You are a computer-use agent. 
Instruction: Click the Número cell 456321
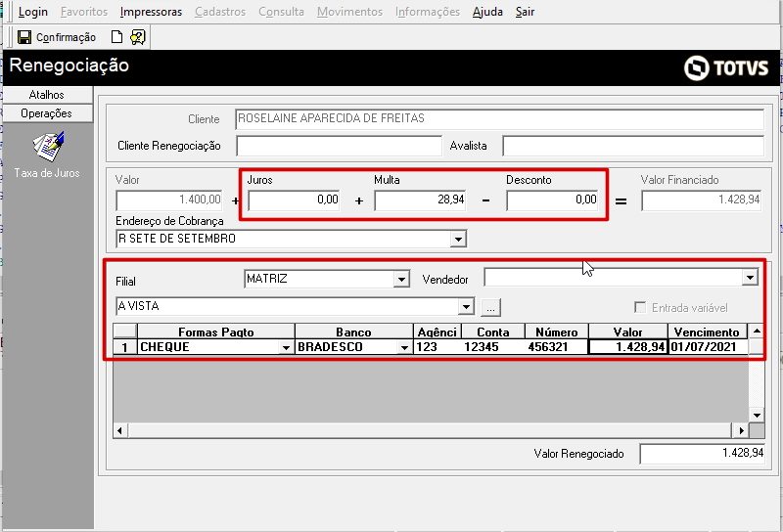[x=556, y=347]
